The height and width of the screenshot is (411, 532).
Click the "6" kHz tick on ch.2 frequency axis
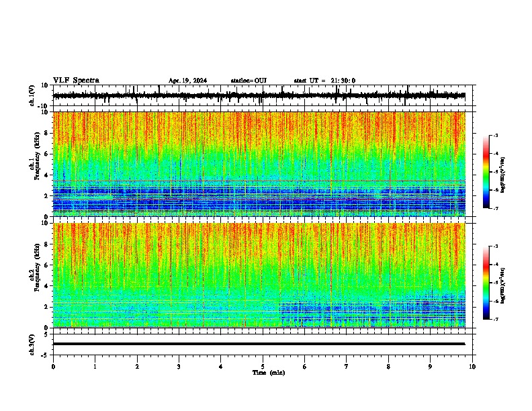click(x=46, y=265)
